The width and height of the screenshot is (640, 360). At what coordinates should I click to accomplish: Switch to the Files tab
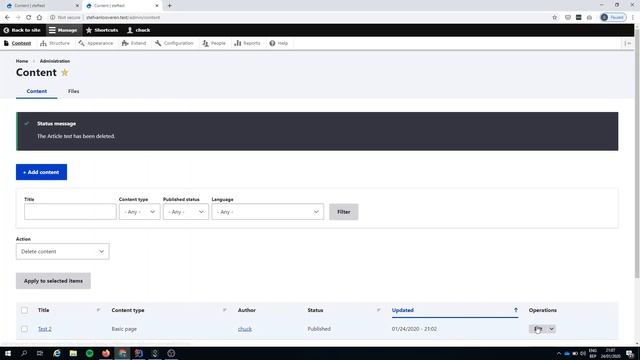coord(73,91)
